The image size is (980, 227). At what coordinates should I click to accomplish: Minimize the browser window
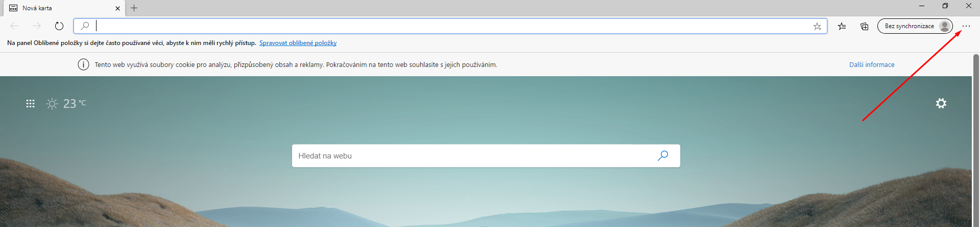(922, 6)
